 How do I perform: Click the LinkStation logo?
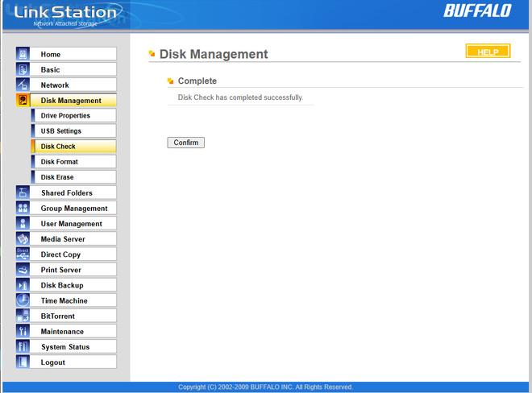tap(66, 15)
